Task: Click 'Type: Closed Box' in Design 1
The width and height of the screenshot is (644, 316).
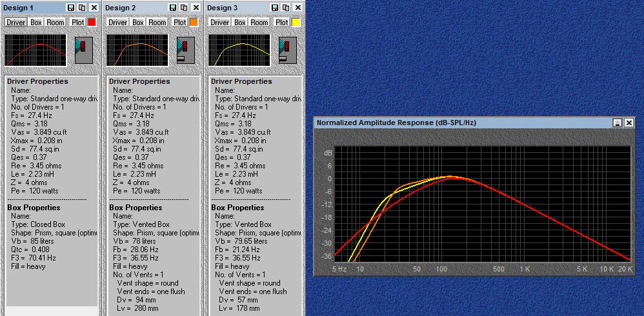Action: coord(38,224)
